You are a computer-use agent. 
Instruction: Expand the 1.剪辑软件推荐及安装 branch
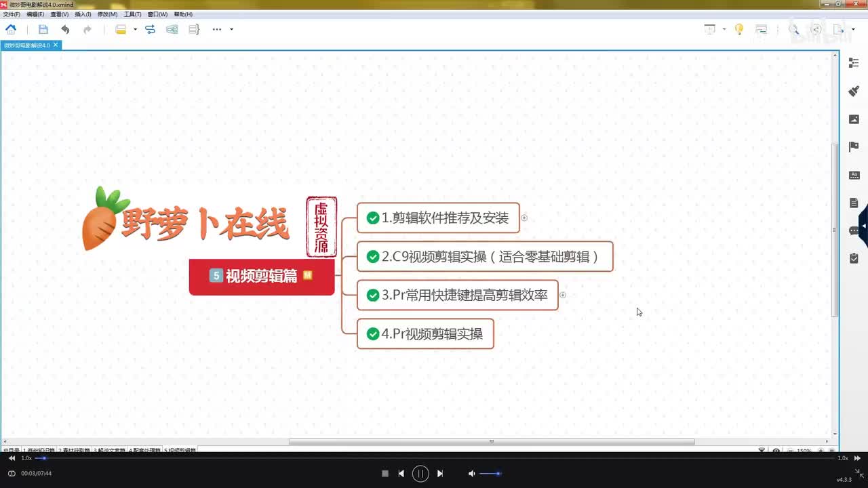click(524, 218)
